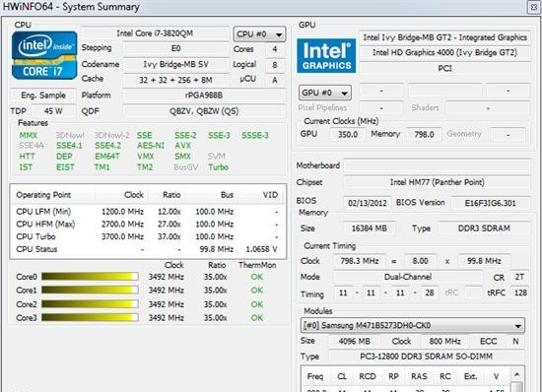Screen dimensions: 542x392
Task: Click the Intel Graphics logo
Action: (x=326, y=55)
